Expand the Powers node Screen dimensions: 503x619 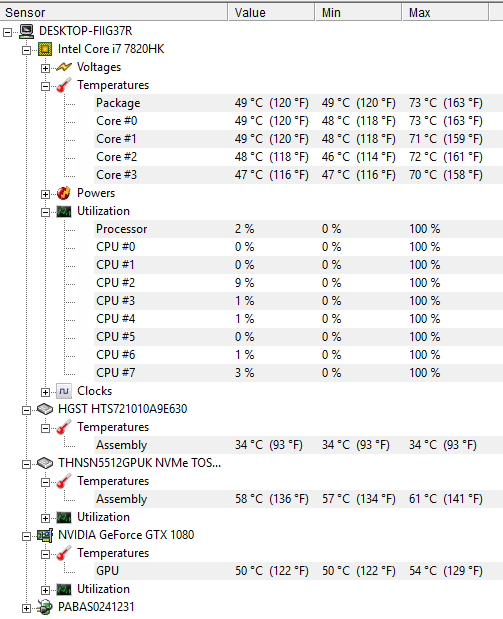click(x=45, y=194)
